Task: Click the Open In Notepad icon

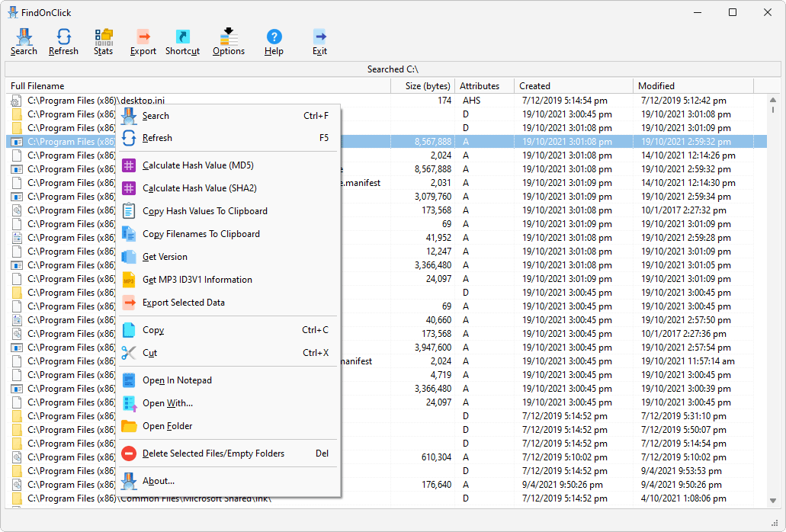Action: (129, 380)
